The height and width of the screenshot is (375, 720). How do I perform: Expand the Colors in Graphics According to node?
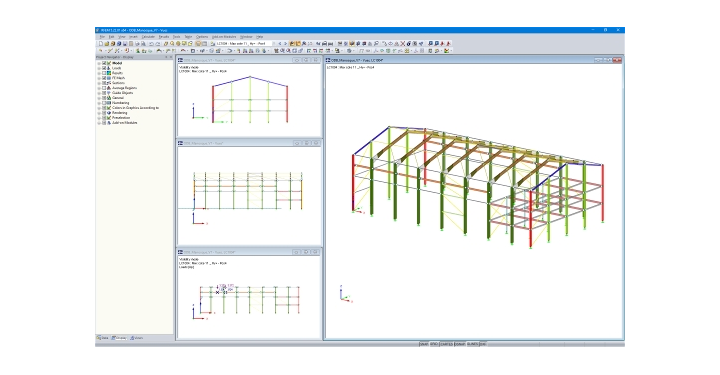tap(99, 108)
